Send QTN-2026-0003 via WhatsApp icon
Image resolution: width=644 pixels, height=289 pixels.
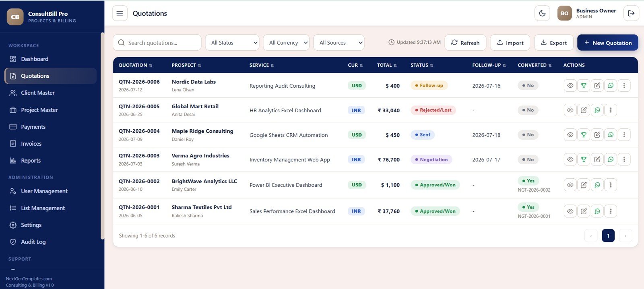[x=611, y=159]
